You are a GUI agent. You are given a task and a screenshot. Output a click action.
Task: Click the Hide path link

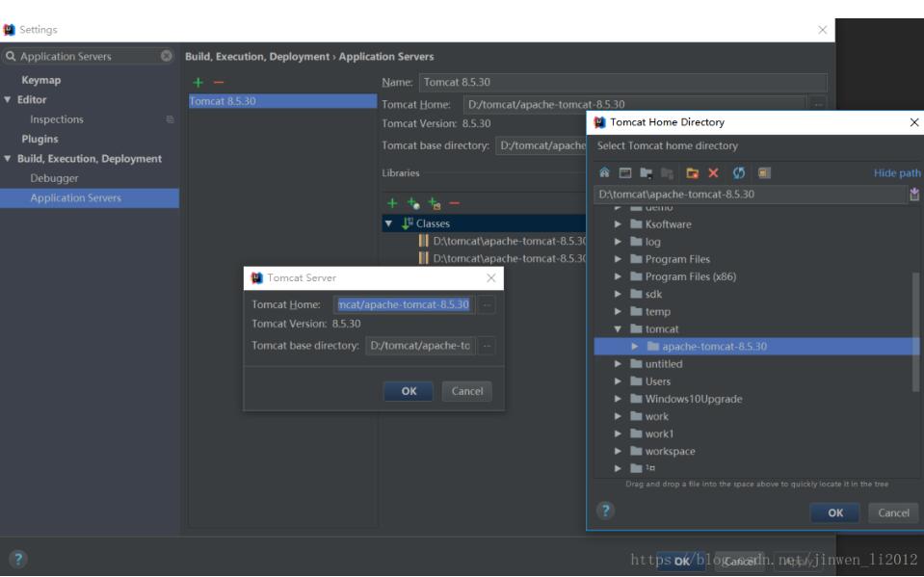(896, 173)
